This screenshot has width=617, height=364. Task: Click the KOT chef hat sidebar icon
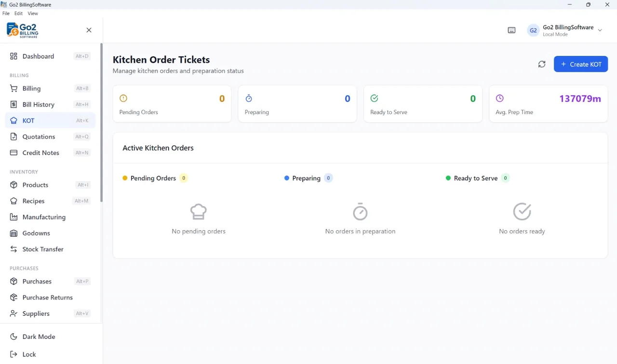13,120
